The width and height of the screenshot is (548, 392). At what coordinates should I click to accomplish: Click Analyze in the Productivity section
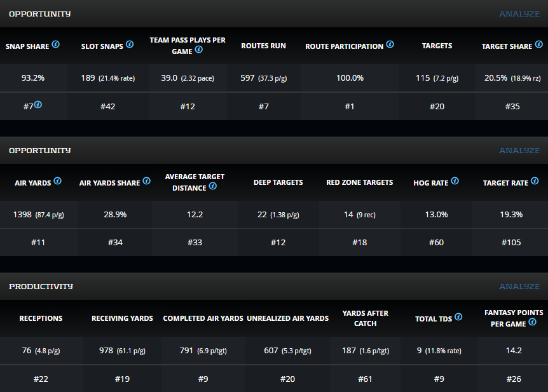(519, 287)
